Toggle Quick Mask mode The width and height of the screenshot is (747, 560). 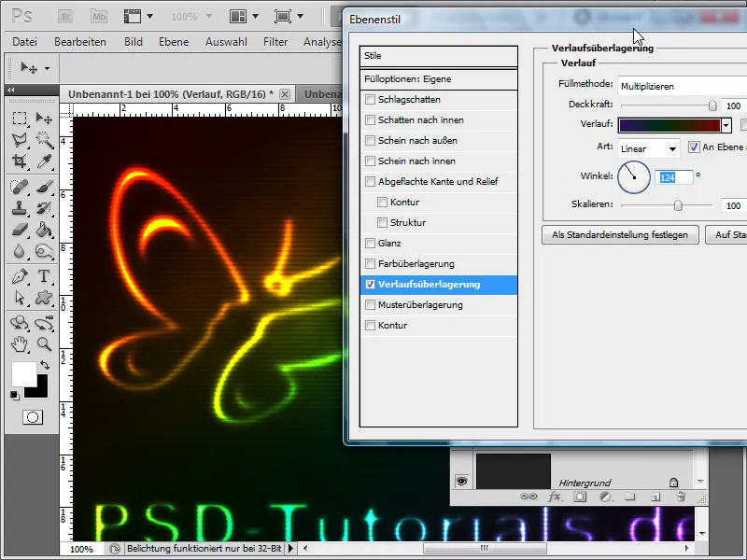33,417
